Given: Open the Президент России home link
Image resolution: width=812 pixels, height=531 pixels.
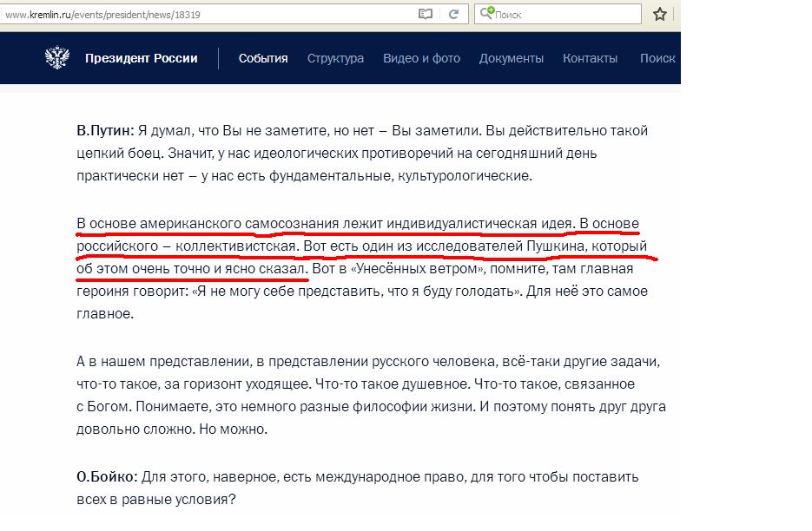Looking at the screenshot, I should [142, 58].
